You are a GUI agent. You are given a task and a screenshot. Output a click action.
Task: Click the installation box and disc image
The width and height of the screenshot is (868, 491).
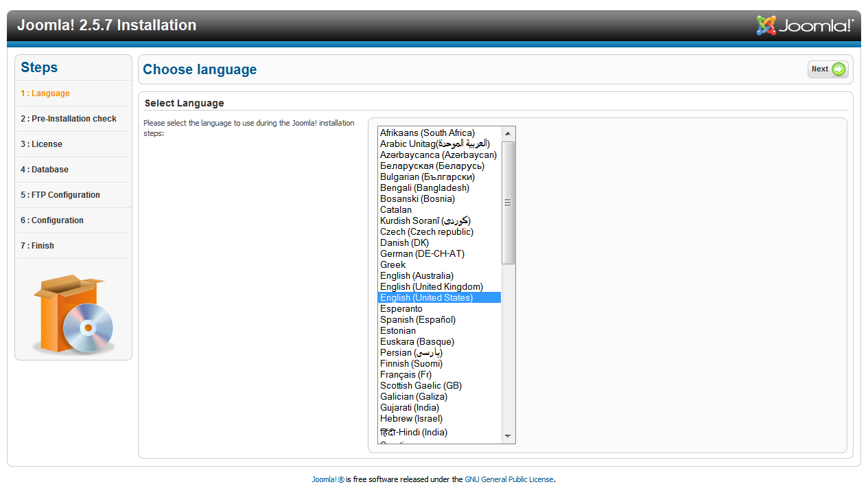pyautogui.click(x=73, y=314)
